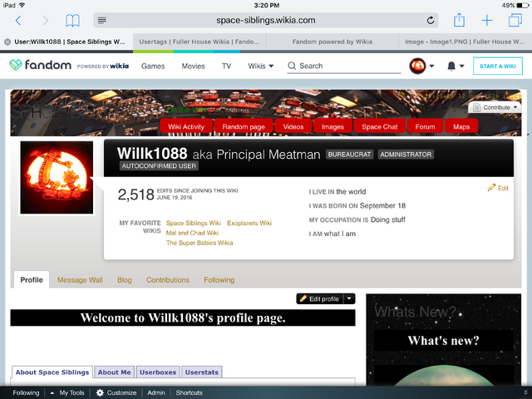Open the Forum red button

[x=425, y=126]
